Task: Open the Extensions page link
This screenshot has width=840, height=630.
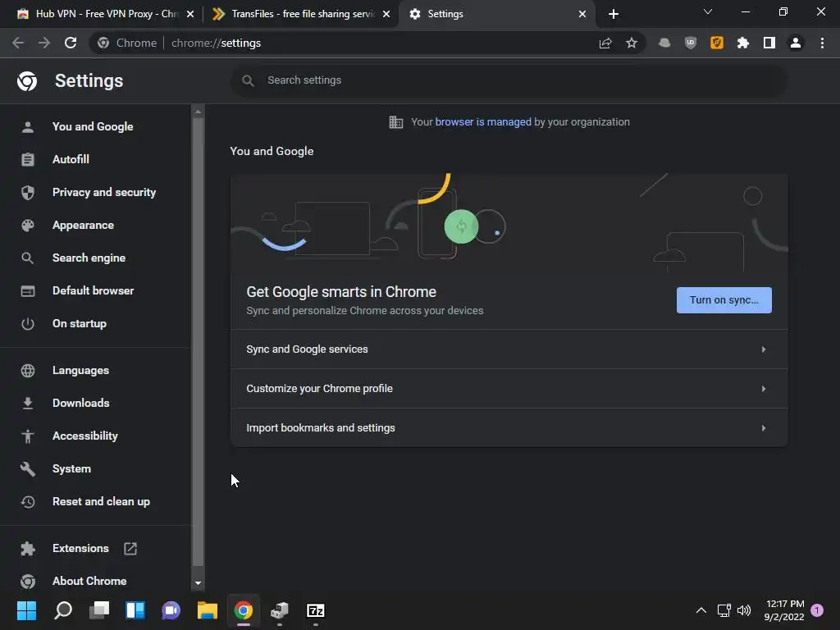Action: tap(80, 549)
